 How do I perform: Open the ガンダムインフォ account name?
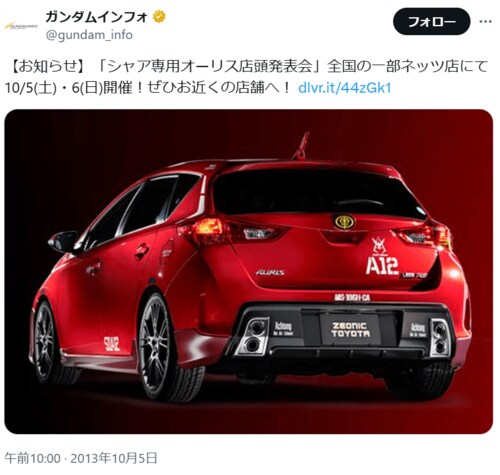pos(97,17)
